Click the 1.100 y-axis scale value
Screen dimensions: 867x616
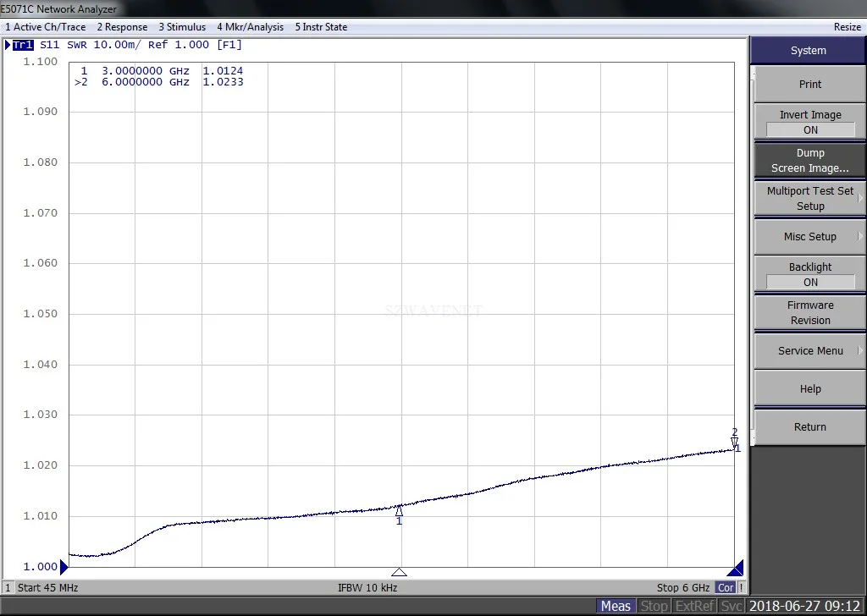click(x=40, y=61)
